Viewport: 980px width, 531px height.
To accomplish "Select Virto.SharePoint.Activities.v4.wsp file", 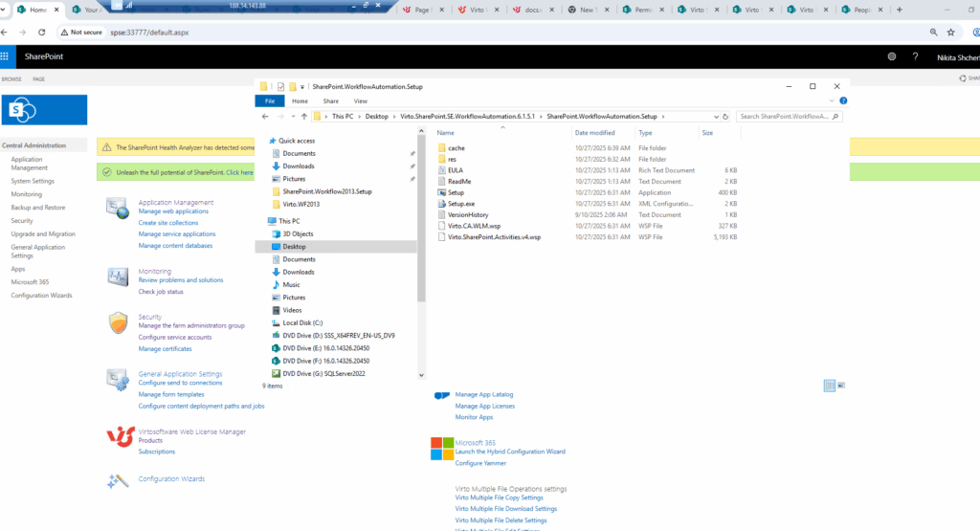I will [x=494, y=236].
